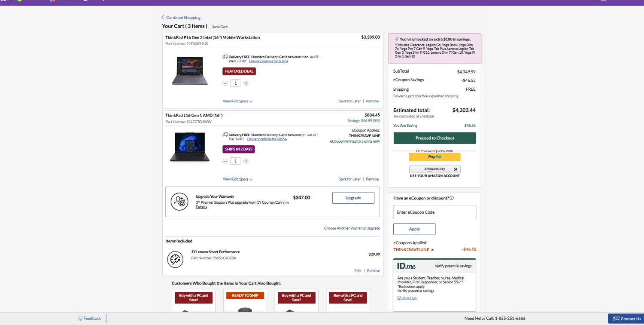The image size is (644, 325).
Task: Click ID.me Verify potential savings banner
Action: 434,266
